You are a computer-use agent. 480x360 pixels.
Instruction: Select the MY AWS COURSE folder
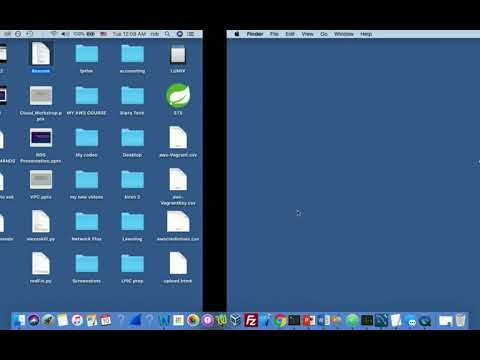[x=87, y=100]
